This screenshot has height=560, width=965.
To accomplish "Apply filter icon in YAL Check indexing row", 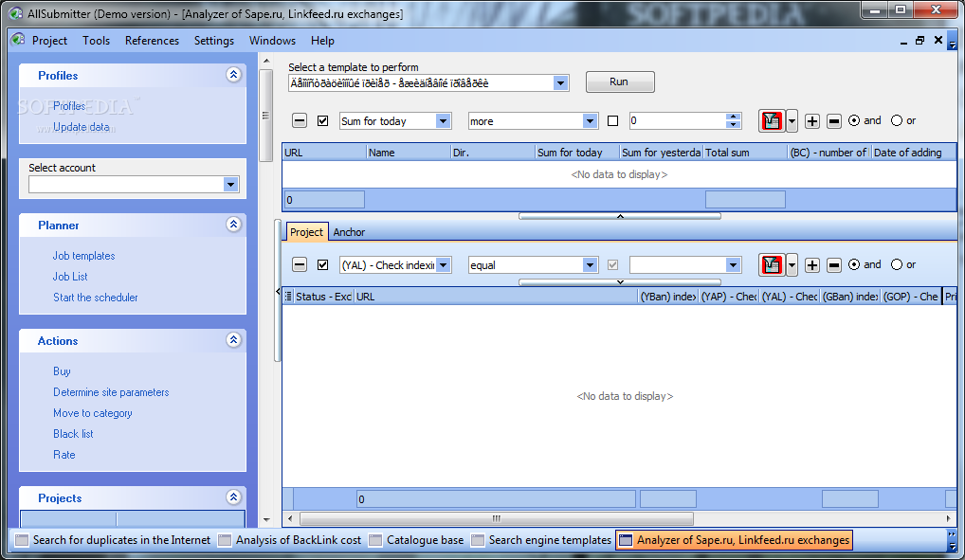I will point(771,265).
